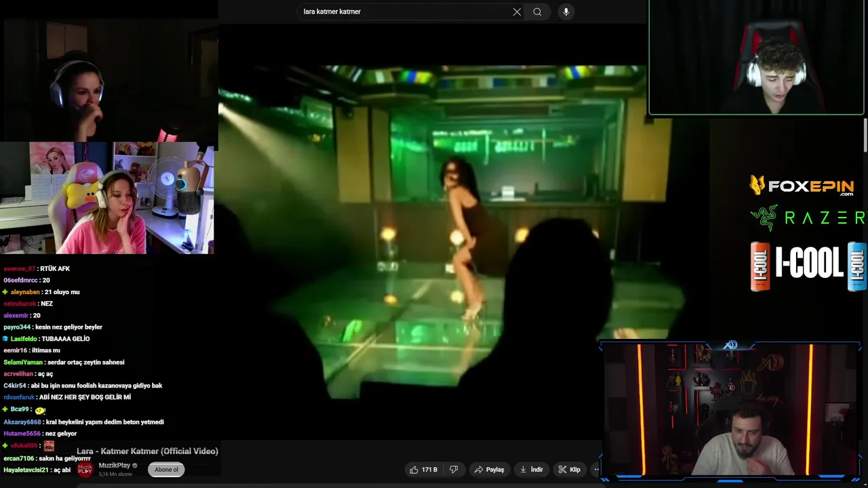Click the page scrollbar thumb at right edge

865,136
